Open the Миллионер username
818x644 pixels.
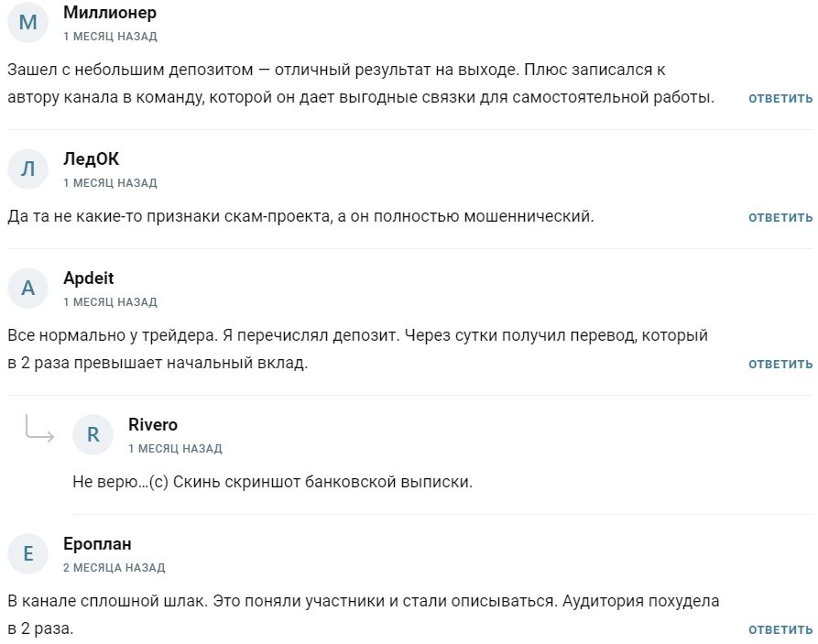(x=110, y=13)
